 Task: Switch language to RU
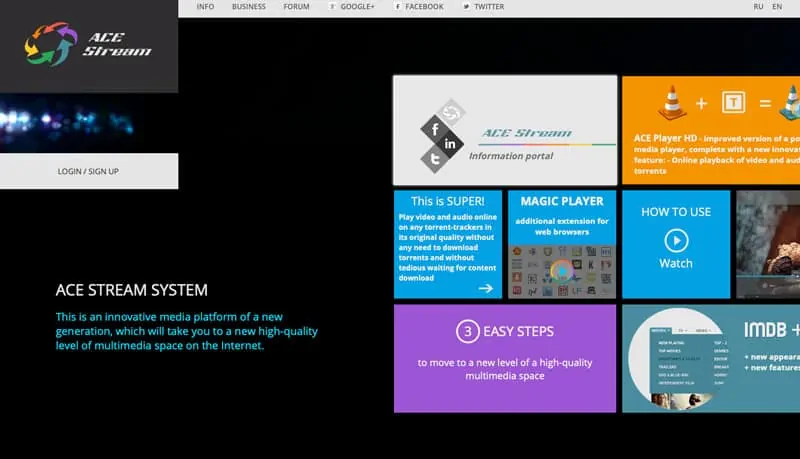(x=758, y=7)
